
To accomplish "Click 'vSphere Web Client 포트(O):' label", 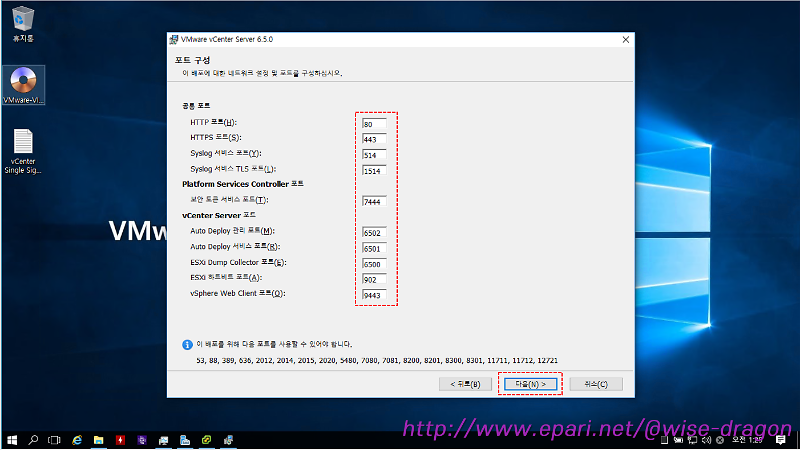I will [x=238, y=293].
